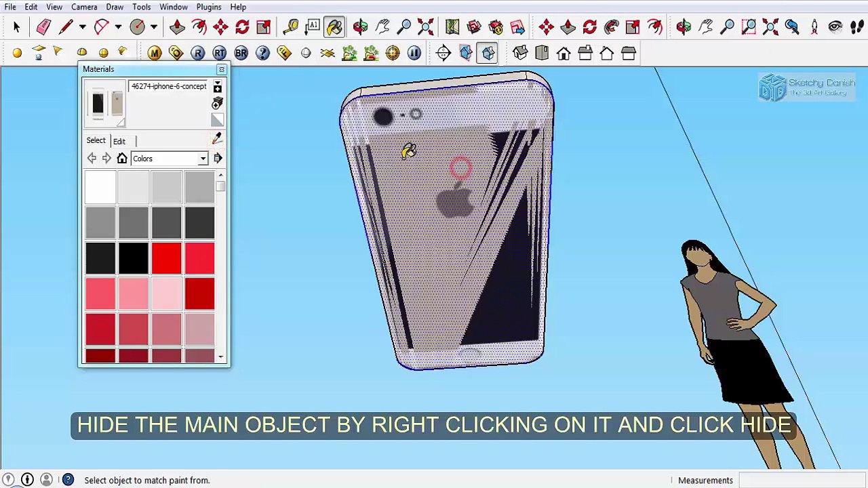Image resolution: width=868 pixels, height=488 pixels.
Task: Choose the pale pink color swatch
Action: (167, 294)
